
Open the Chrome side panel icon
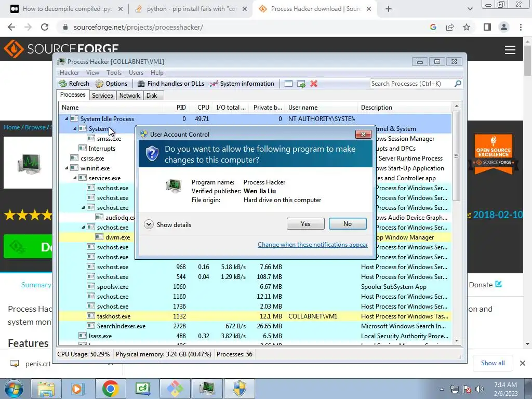(487, 27)
